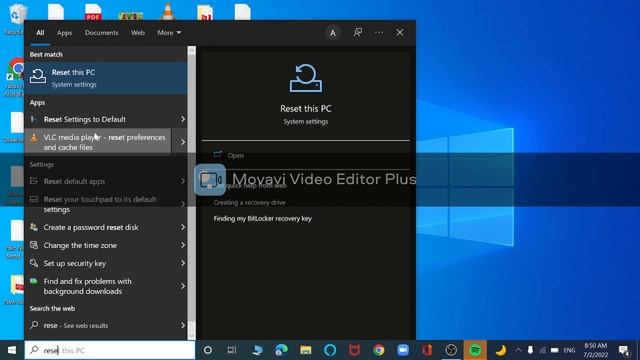Click the large Reset this PC preview icon

click(x=306, y=78)
